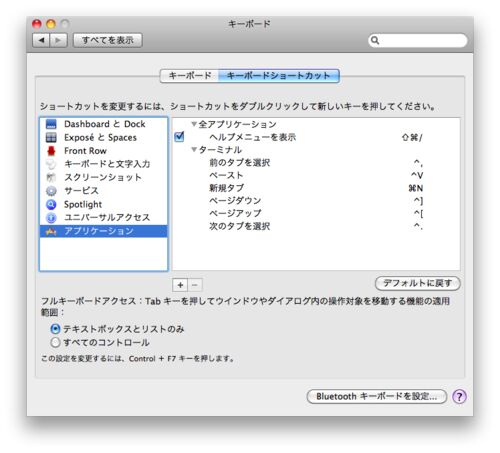Select the 前のタブを選択 shortcut row

[316, 163]
